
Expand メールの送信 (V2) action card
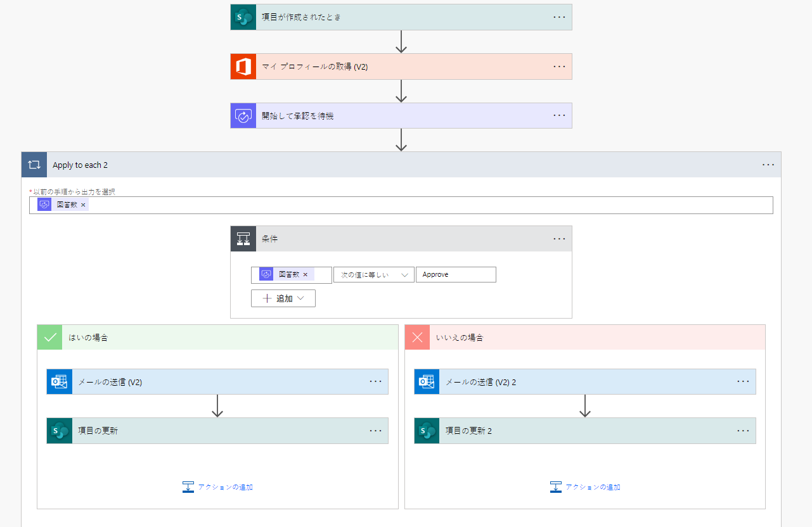point(217,382)
